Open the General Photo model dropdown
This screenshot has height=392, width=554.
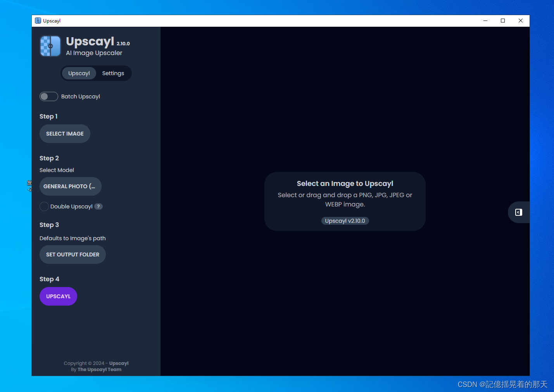click(71, 186)
